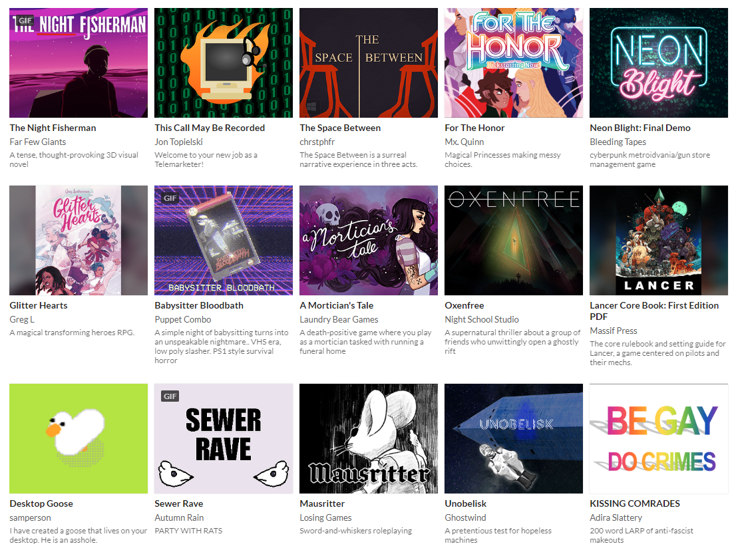Screen dimensions: 736x560
Task: Open the Be Gay Do Crimes thumbnail
Action: pos(659,438)
